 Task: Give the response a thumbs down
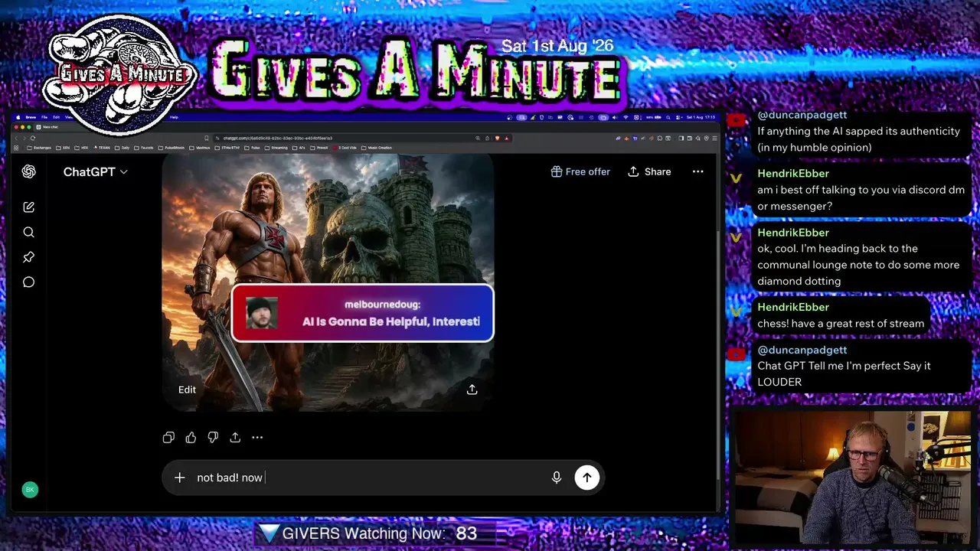click(x=213, y=438)
